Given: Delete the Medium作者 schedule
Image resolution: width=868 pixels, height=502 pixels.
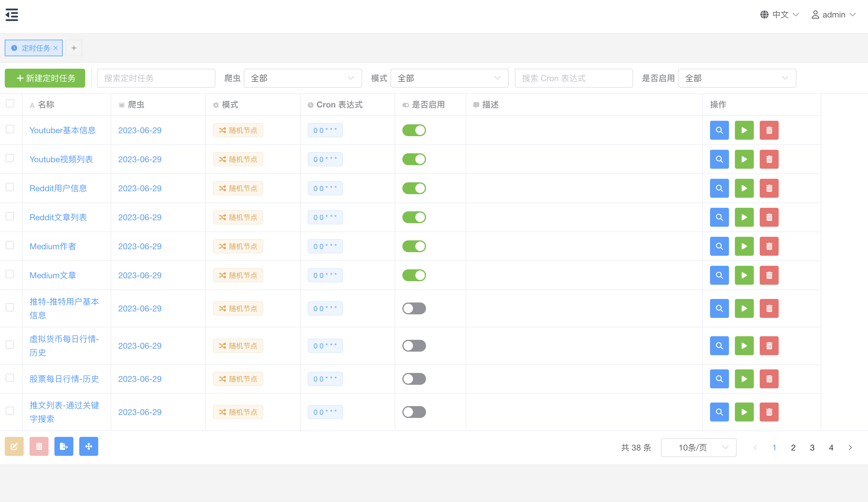Looking at the screenshot, I should (769, 246).
